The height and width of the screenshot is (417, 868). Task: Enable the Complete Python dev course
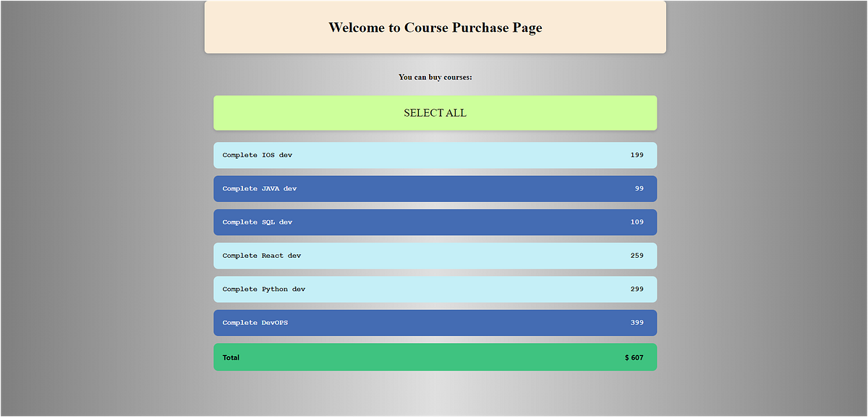click(x=434, y=289)
